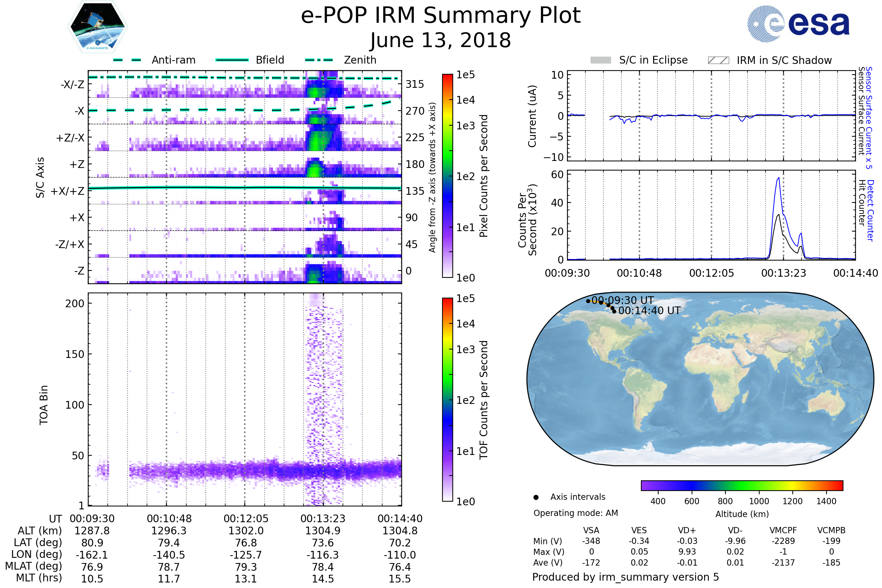The height and width of the screenshot is (588, 882).
Task: Click the Zenith dash-dot legend line
Action: (x=319, y=60)
